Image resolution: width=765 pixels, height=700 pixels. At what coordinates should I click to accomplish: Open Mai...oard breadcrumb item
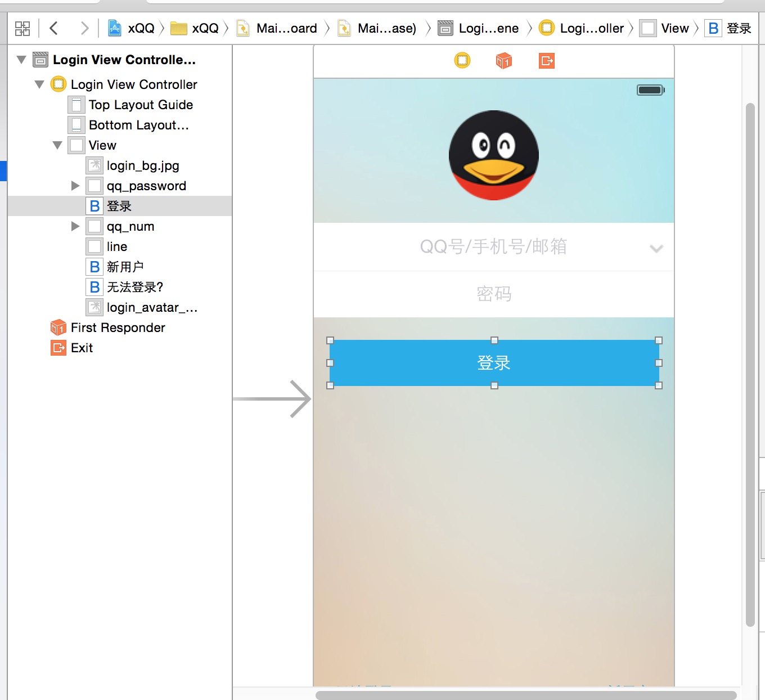coord(277,28)
